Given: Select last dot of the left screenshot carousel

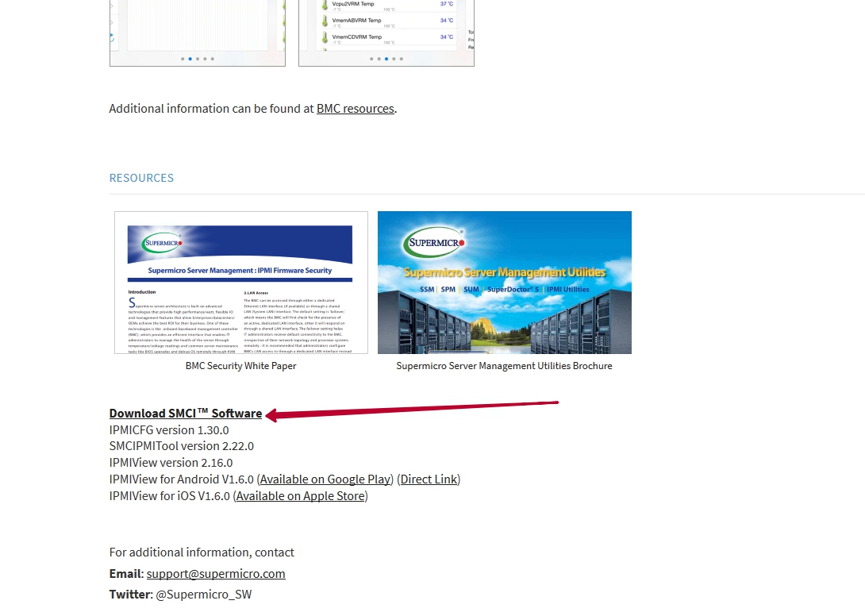Looking at the screenshot, I should [213, 59].
